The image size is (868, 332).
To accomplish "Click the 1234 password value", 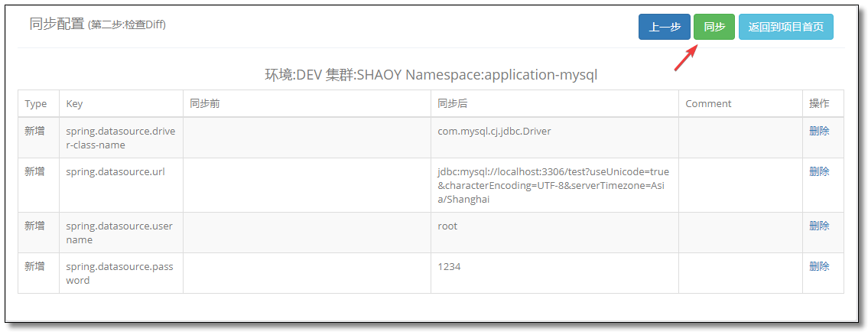I will click(449, 266).
